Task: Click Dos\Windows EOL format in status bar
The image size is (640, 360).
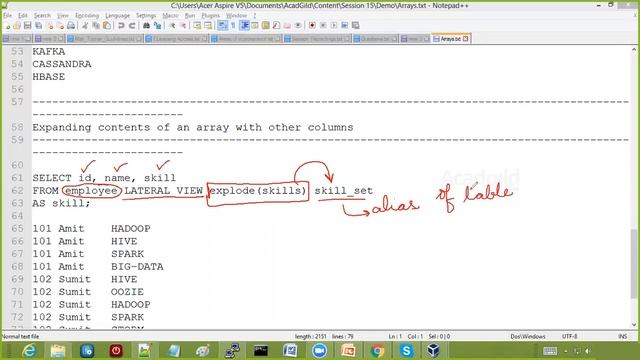Action: (x=528, y=336)
